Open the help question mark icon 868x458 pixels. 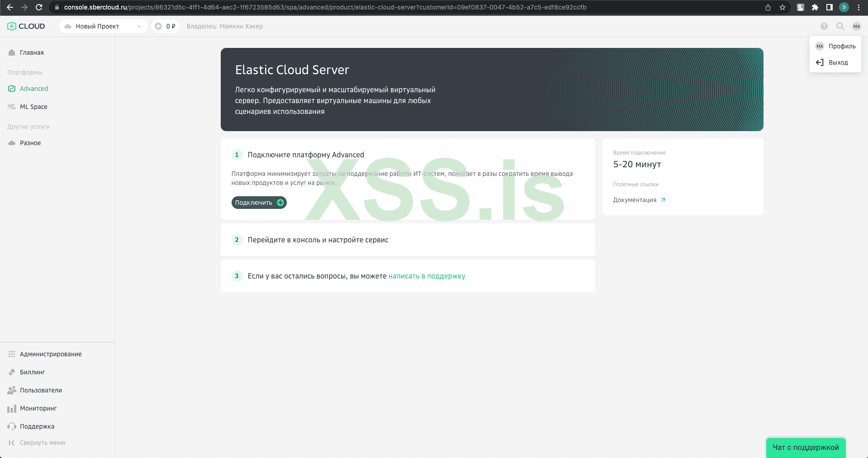(x=824, y=26)
